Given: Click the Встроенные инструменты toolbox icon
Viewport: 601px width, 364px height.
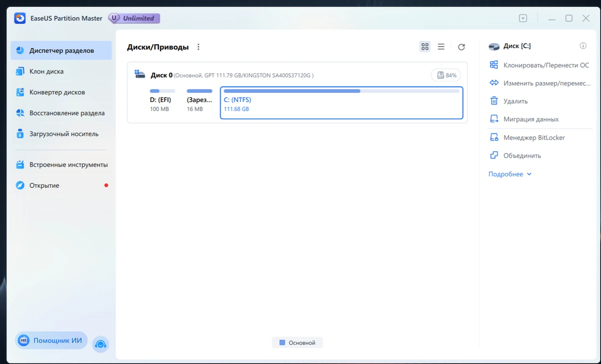Looking at the screenshot, I should tap(20, 165).
